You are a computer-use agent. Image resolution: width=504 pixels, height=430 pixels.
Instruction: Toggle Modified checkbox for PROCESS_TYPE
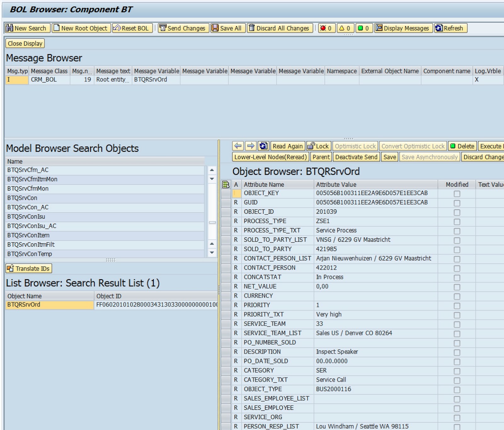[x=457, y=222]
